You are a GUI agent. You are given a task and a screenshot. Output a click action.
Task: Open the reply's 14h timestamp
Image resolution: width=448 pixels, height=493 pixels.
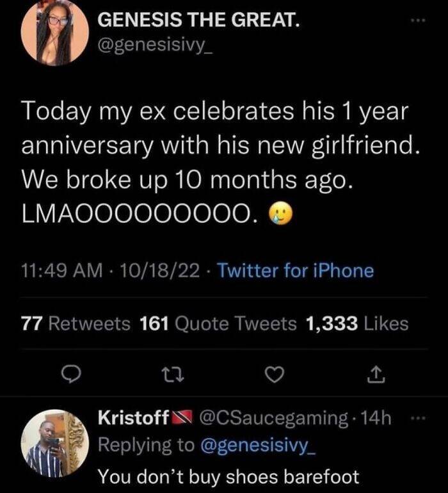pyautogui.click(x=375, y=418)
